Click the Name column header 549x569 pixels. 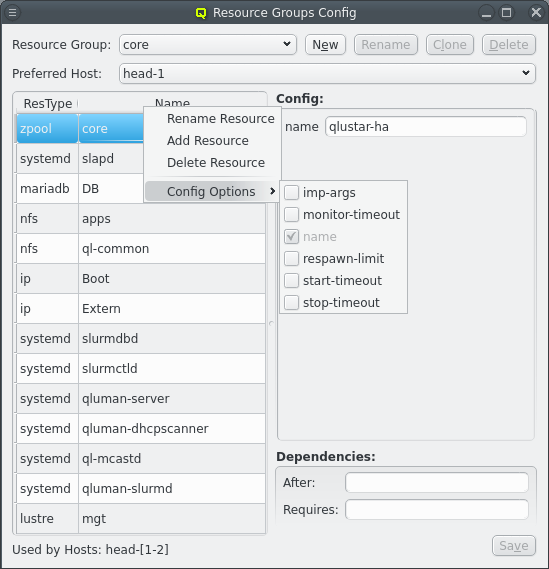172,103
